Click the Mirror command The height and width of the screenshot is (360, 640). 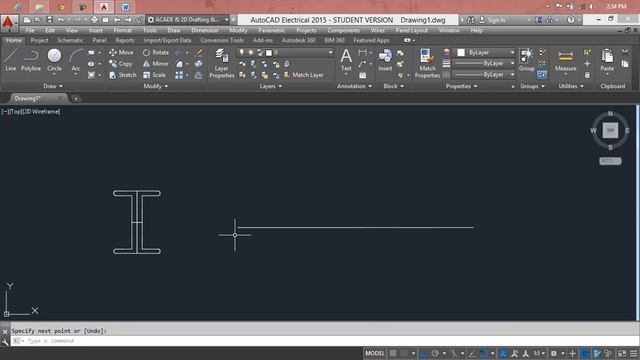pyautogui.click(x=156, y=64)
